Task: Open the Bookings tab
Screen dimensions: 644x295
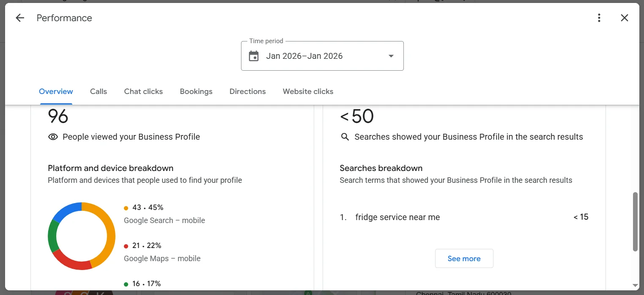Action: click(x=196, y=91)
